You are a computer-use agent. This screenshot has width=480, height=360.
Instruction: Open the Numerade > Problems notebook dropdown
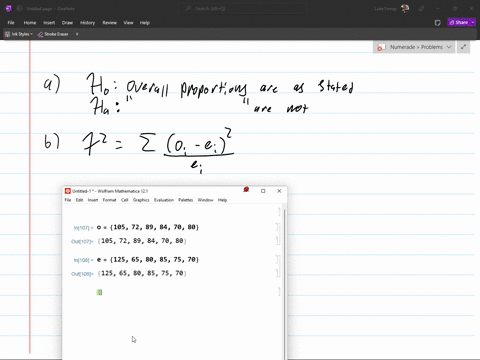[x=414, y=47]
